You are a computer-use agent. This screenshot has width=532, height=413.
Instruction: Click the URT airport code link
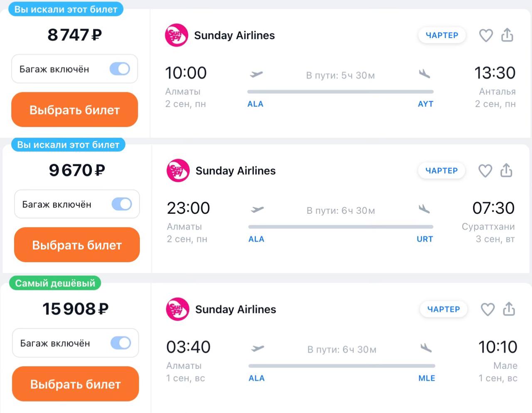coord(425,239)
